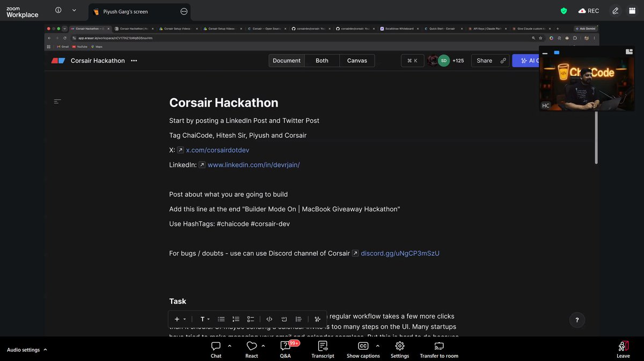The height and width of the screenshot is (361, 644).
Task: Expand the caret next to Chat
Action: click(x=230, y=346)
